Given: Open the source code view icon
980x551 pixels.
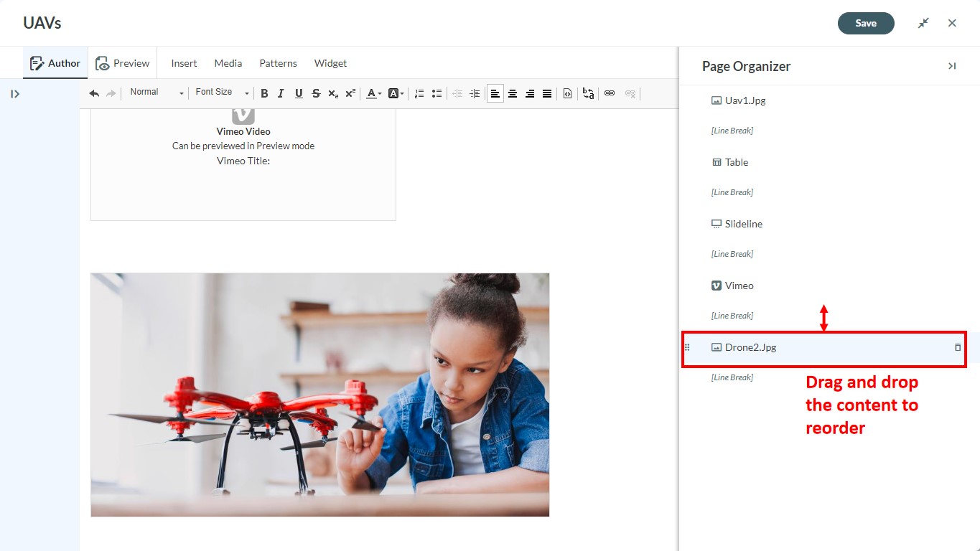Looking at the screenshot, I should pyautogui.click(x=567, y=93).
